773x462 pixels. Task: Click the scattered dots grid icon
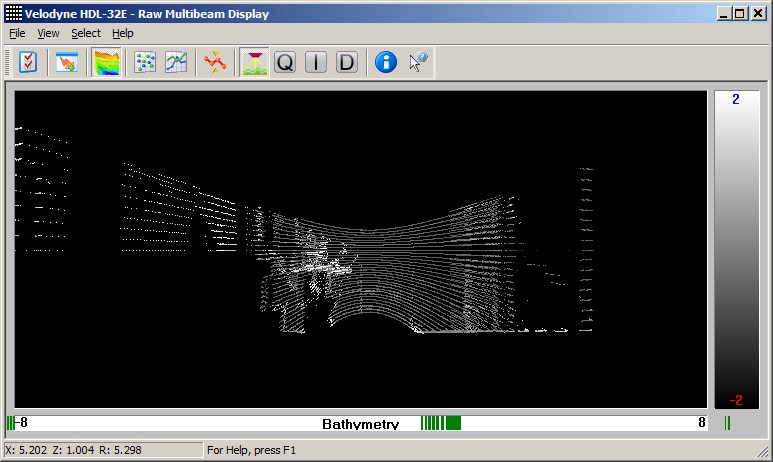145,63
